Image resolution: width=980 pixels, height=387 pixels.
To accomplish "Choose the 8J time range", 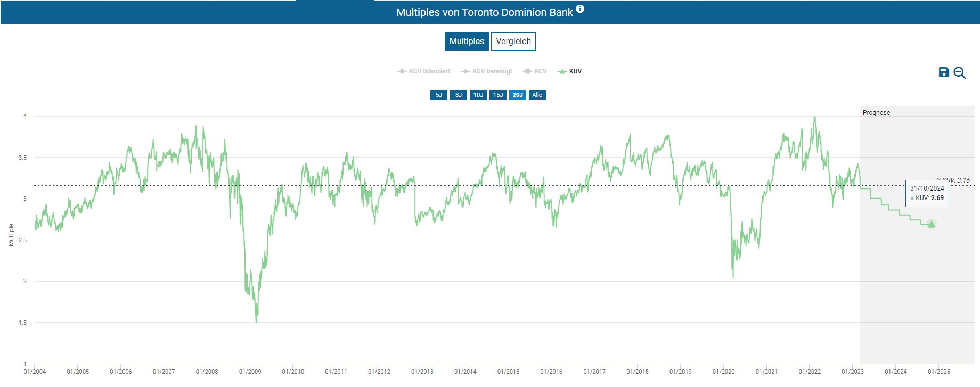I will point(458,95).
